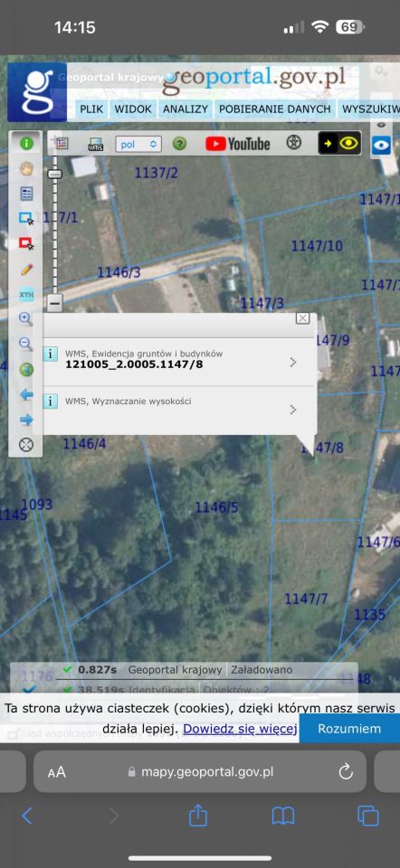Click info icon beside Wyznaczanie wysokości
The image size is (400, 868).
click(50, 401)
